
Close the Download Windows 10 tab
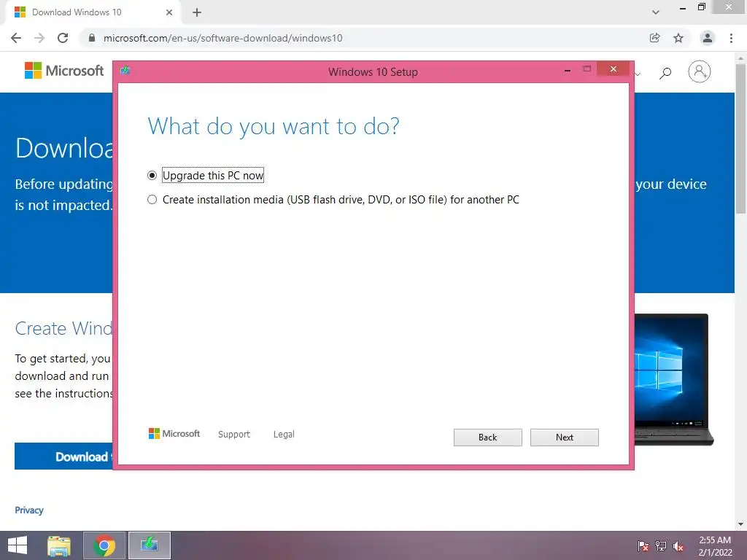click(x=169, y=12)
